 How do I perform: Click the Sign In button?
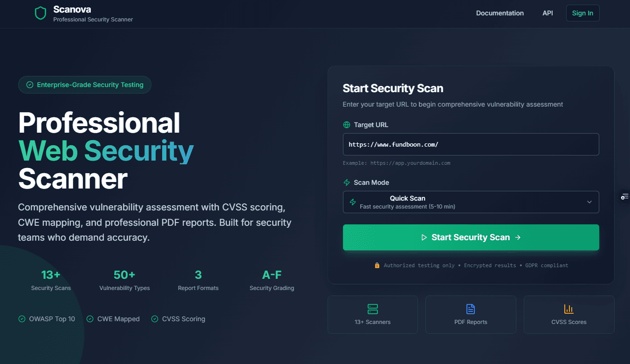click(582, 13)
